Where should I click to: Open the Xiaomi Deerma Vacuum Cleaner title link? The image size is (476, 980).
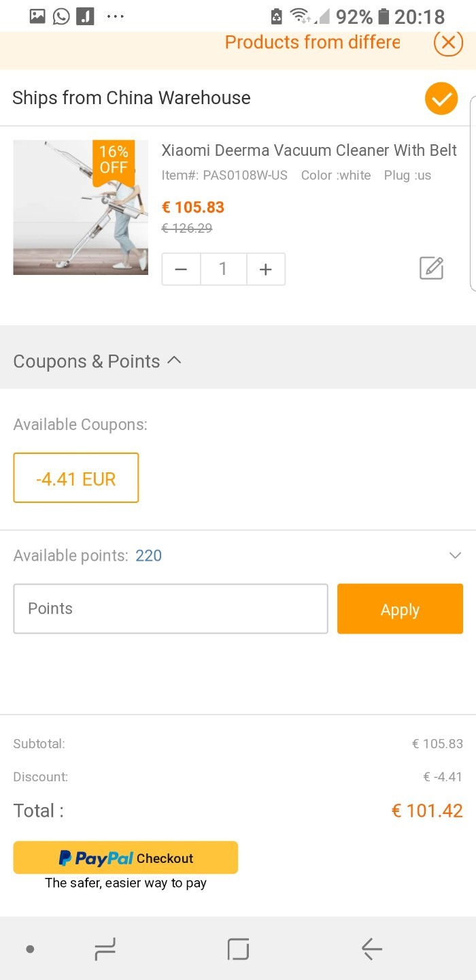click(309, 150)
